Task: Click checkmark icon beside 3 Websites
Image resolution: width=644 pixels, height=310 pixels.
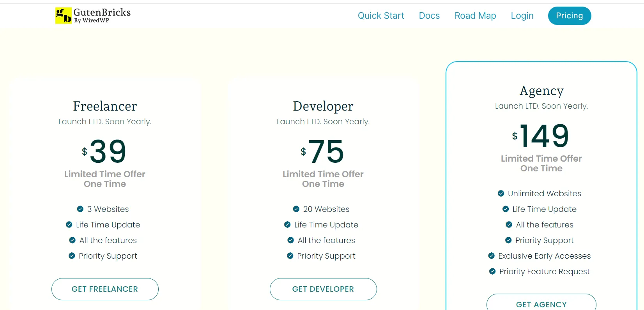Action: [x=80, y=209]
